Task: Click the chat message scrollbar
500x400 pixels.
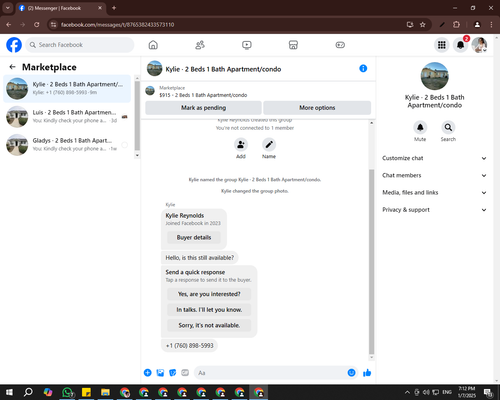Action: [371, 262]
